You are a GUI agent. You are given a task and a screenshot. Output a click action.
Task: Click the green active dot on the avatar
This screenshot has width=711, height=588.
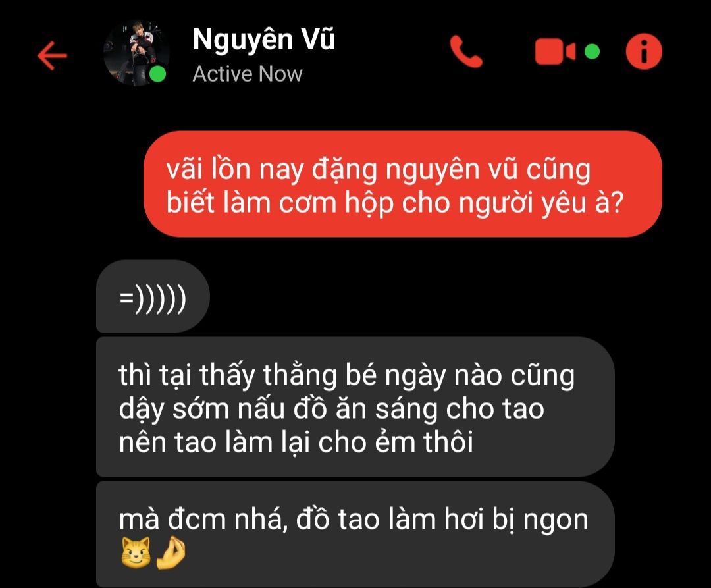pos(157,74)
